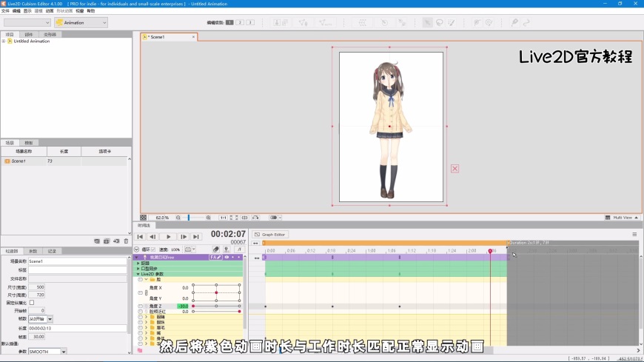Click the 1:1 actual size view button
The width and height of the screenshot is (644, 362).
coord(223,218)
